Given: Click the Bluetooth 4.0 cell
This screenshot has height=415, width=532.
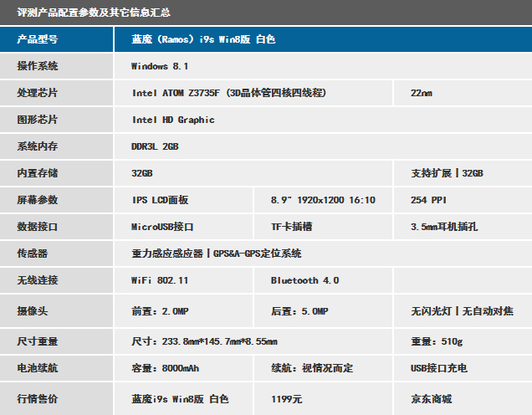Looking at the screenshot, I should tap(323, 280).
